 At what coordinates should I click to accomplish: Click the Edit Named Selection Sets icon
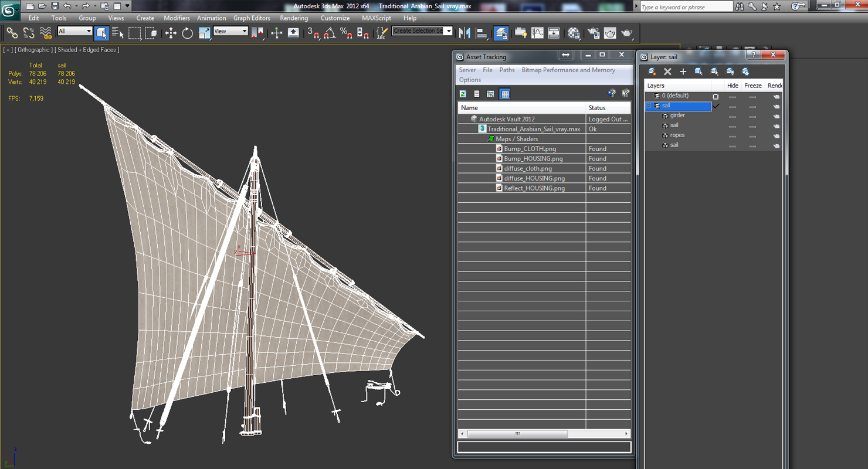click(382, 33)
